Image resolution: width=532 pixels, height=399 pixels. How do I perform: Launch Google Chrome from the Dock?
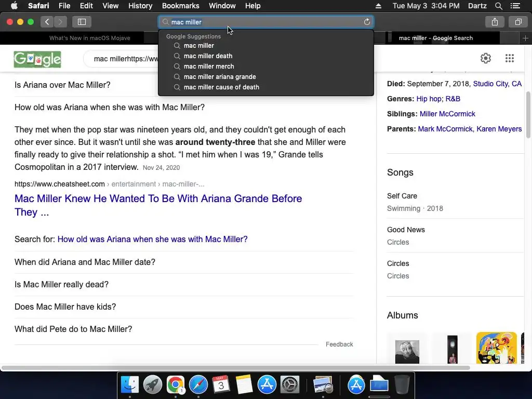pyautogui.click(x=176, y=385)
